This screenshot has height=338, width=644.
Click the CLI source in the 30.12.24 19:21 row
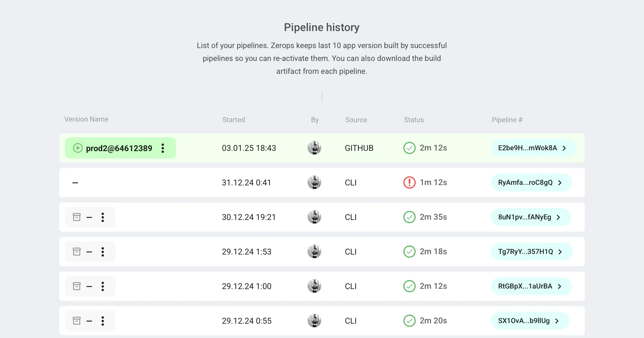[x=351, y=217]
